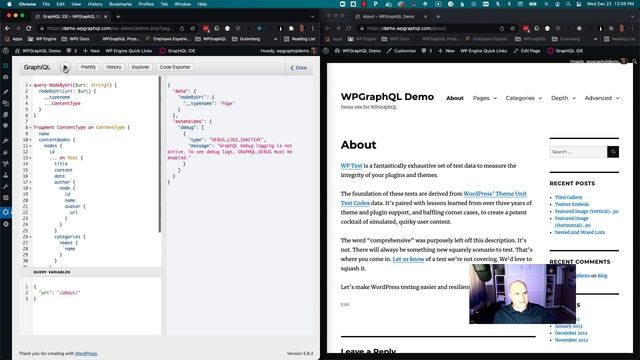This screenshot has width=640, height=360.
Task: Click the Query Variables header bar
Action: click(90, 272)
